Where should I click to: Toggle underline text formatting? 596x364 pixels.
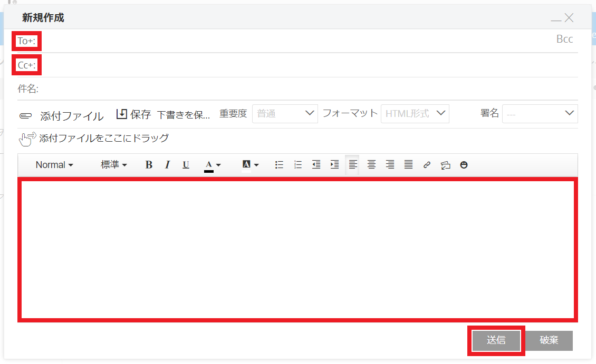(x=186, y=165)
